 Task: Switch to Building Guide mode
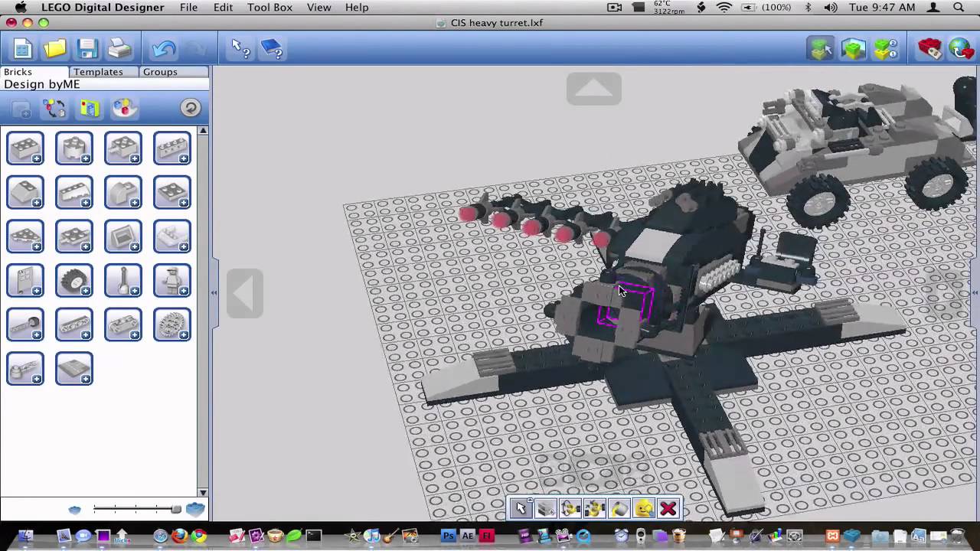[x=885, y=50]
